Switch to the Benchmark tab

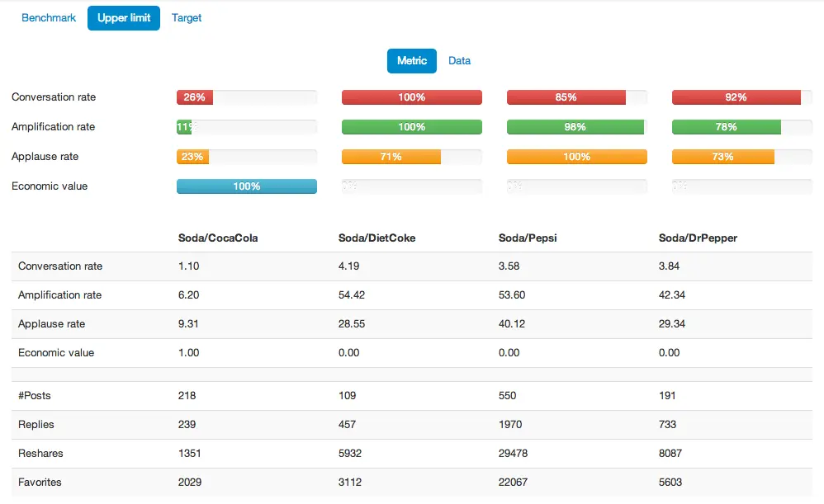[x=49, y=17]
